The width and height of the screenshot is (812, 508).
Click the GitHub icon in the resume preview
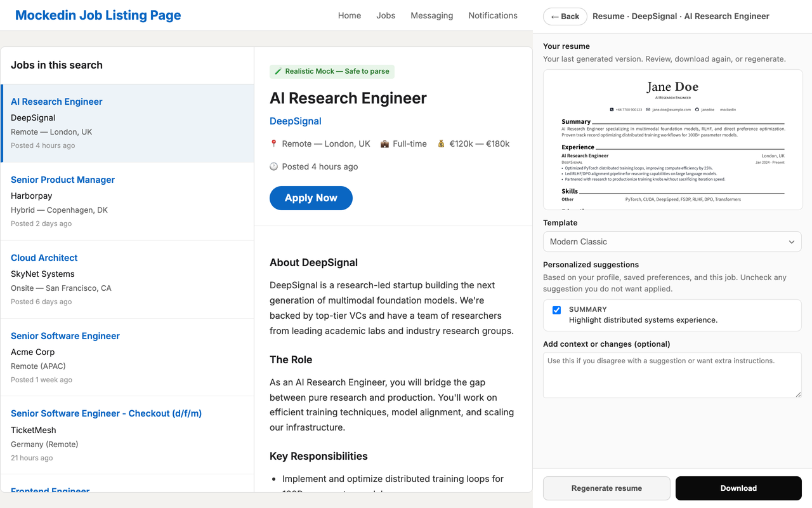coord(697,110)
